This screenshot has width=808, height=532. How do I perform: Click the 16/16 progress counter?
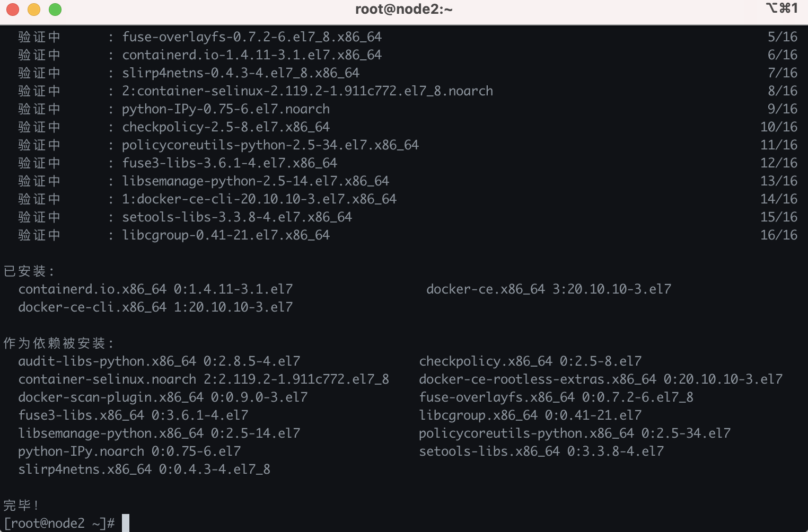[x=778, y=235]
